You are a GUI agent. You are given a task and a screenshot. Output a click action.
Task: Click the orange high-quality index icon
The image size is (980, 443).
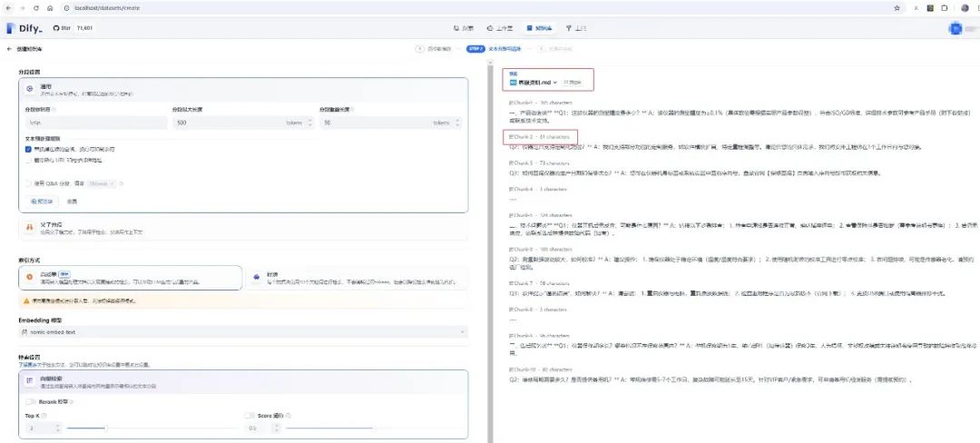[29, 276]
